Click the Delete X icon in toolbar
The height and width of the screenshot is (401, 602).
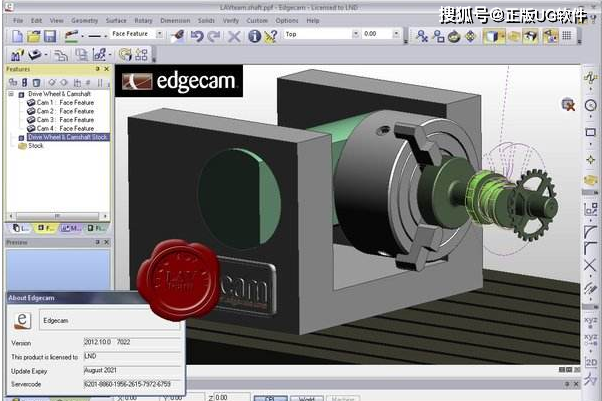coord(234,36)
